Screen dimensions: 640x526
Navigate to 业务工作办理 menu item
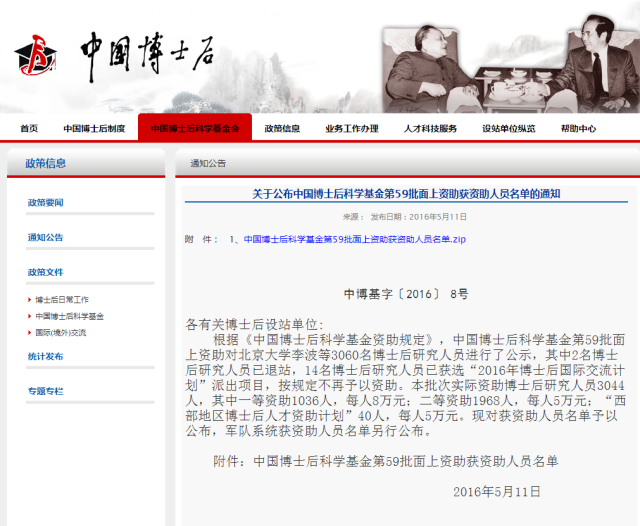click(351, 128)
